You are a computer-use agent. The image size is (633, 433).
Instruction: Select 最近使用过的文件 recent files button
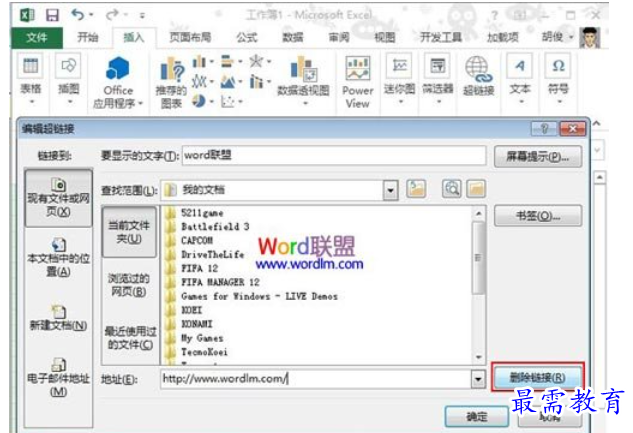point(129,338)
